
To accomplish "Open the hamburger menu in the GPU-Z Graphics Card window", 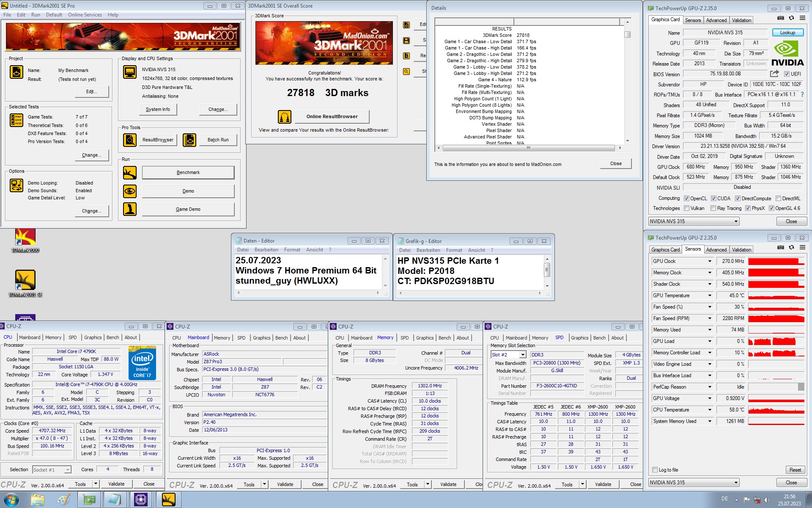I will point(802,18).
